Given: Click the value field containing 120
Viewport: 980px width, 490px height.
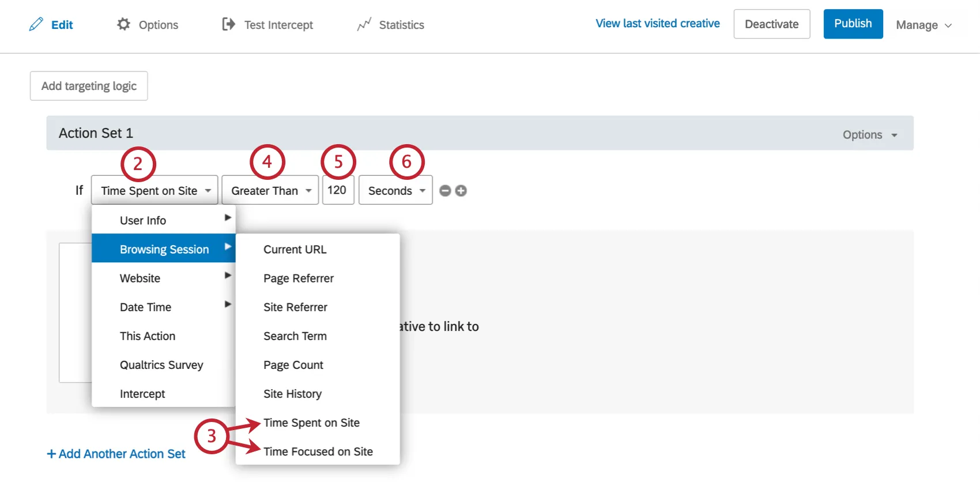Looking at the screenshot, I should click(337, 190).
